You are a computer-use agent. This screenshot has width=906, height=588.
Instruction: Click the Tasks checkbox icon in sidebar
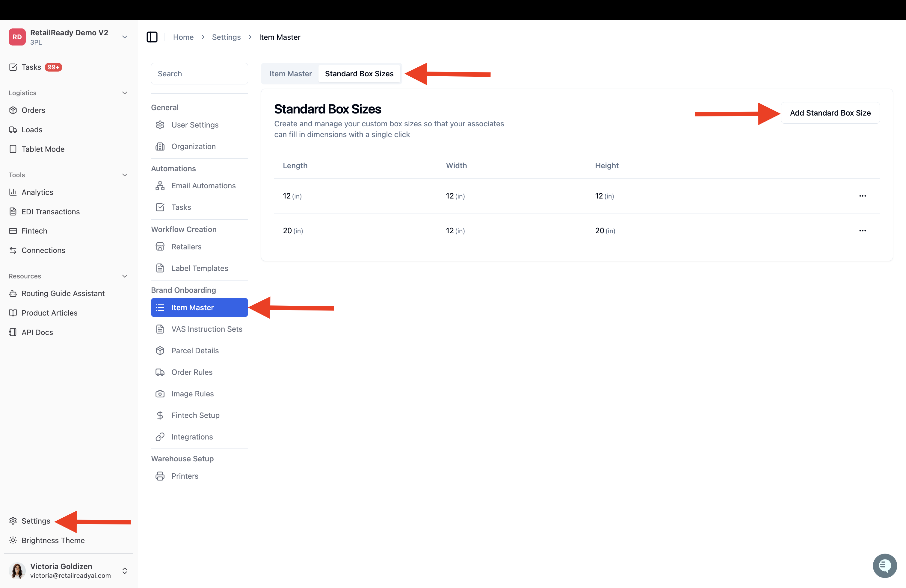tap(13, 67)
